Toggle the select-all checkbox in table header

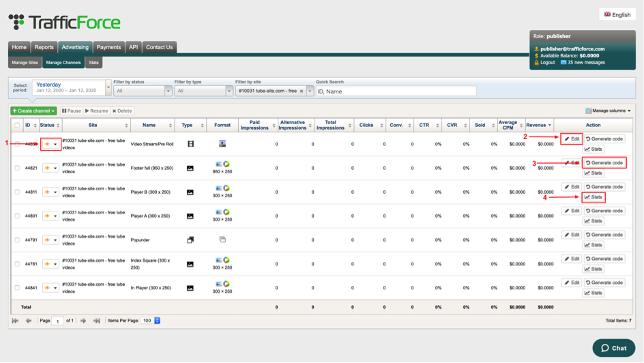[17, 126]
